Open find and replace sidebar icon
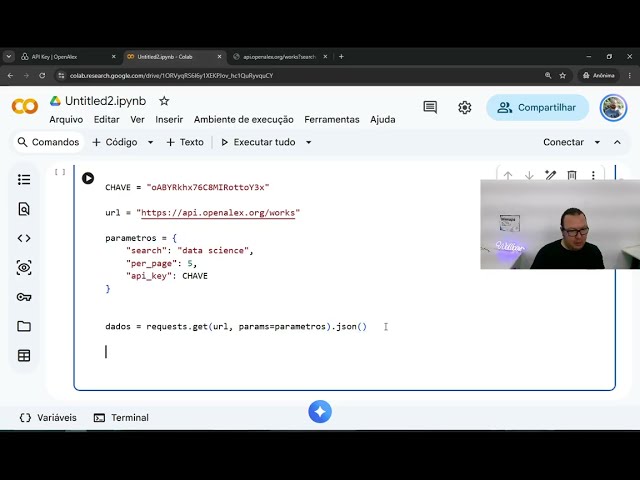 point(24,209)
